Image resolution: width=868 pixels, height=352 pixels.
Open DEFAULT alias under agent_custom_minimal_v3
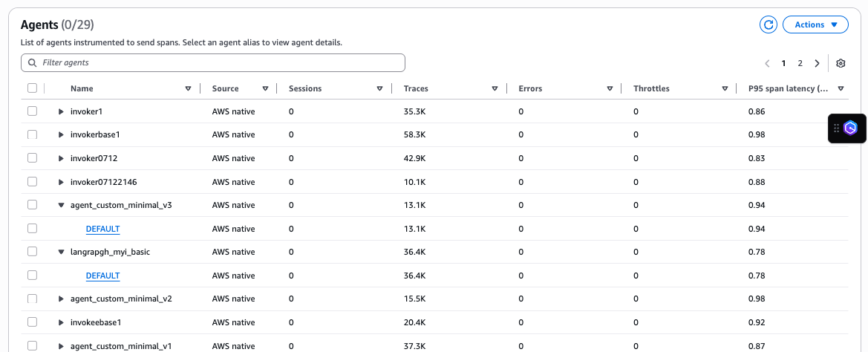tap(102, 229)
